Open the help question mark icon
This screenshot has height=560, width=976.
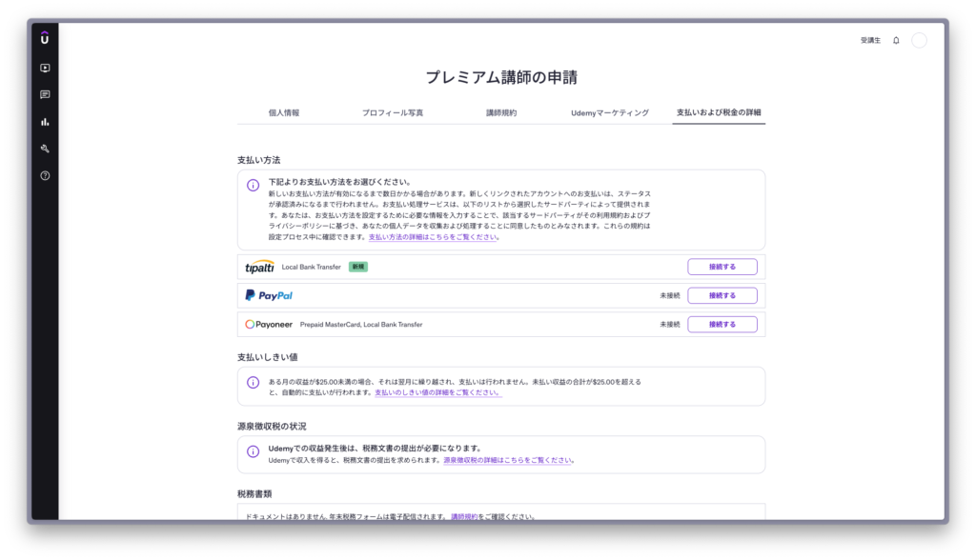[x=45, y=175]
